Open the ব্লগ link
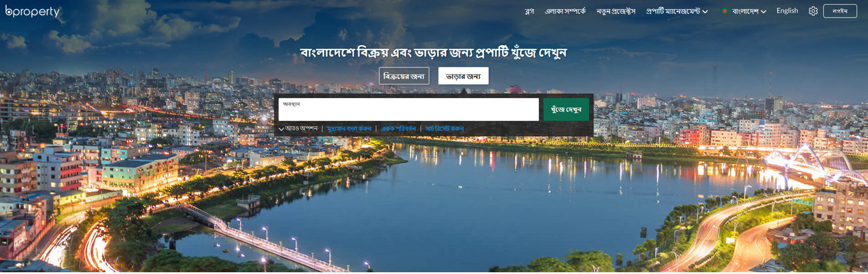The image size is (868, 274). coord(529,11)
